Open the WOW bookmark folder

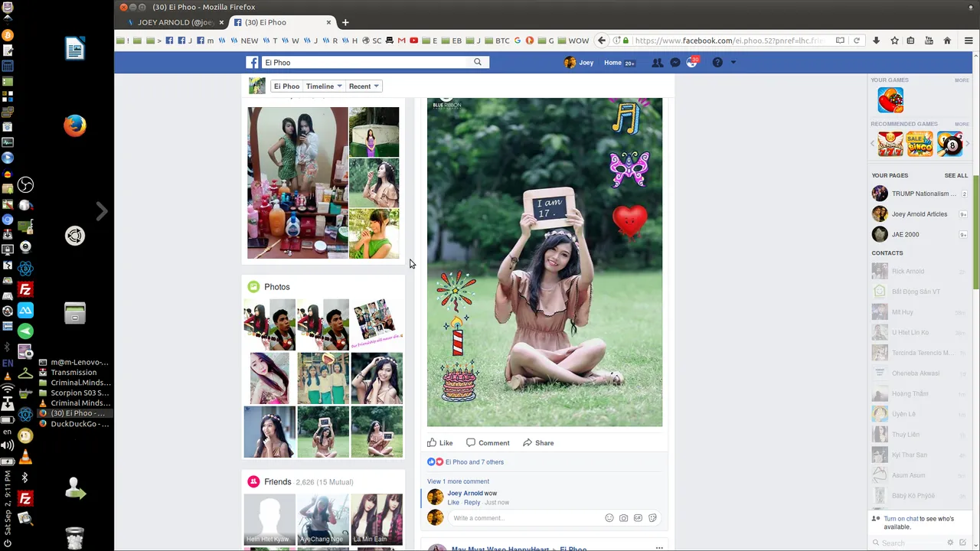[x=573, y=41]
